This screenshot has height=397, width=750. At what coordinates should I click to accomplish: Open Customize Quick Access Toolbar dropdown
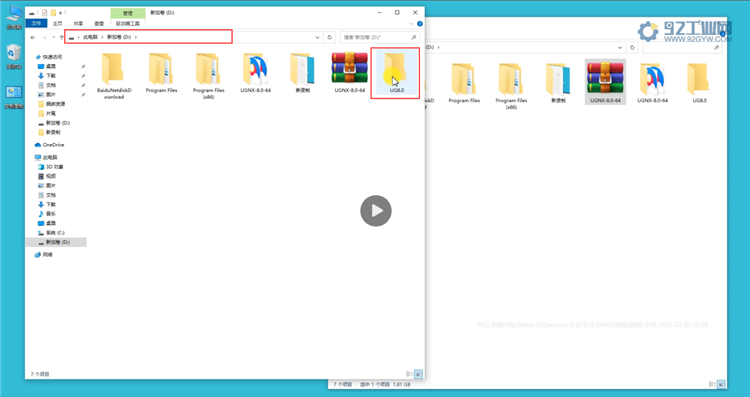coord(60,12)
